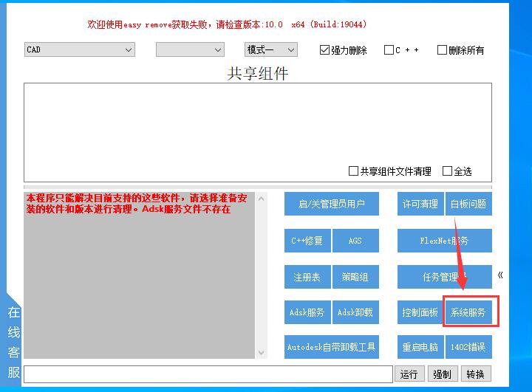Open the 注册表 button
The height and width of the screenshot is (392, 532).
(x=307, y=277)
